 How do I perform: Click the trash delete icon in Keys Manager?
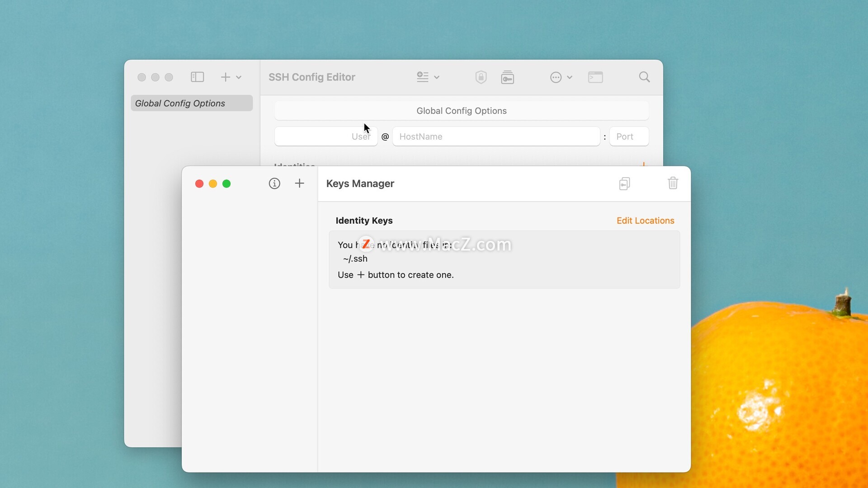click(673, 183)
